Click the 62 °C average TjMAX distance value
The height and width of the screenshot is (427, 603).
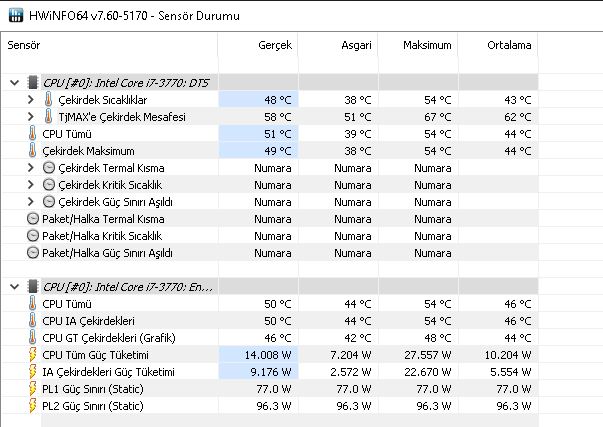[x=518, y=117]
